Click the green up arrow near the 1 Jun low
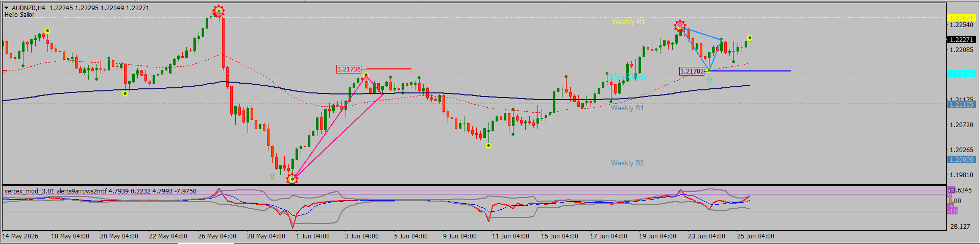Viewport: 980px width, 244px height. (272, 176)
